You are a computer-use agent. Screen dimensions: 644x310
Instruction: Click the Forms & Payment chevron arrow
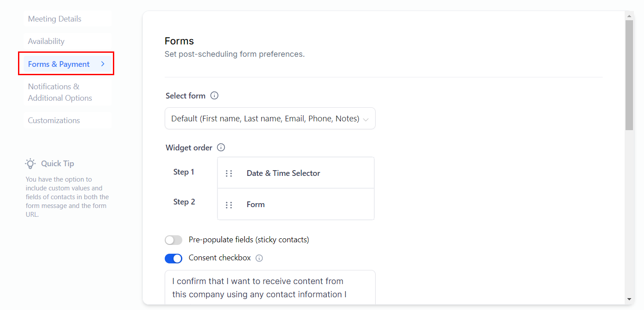click(103, 64)
